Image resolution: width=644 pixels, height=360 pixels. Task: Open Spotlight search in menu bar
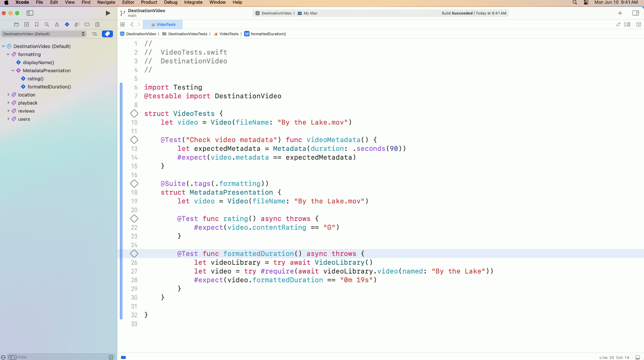[575, 2]
